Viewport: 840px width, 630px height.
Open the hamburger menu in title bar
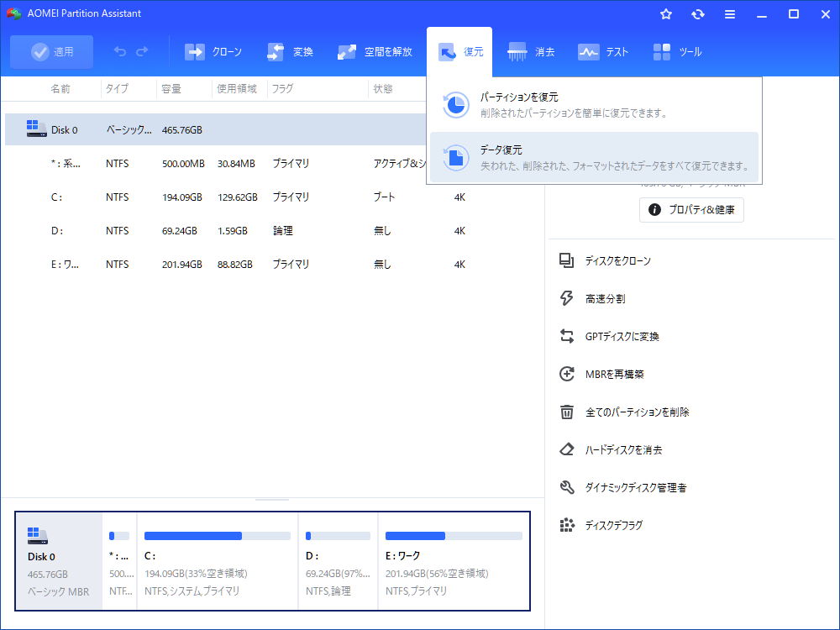pos(730,14)
